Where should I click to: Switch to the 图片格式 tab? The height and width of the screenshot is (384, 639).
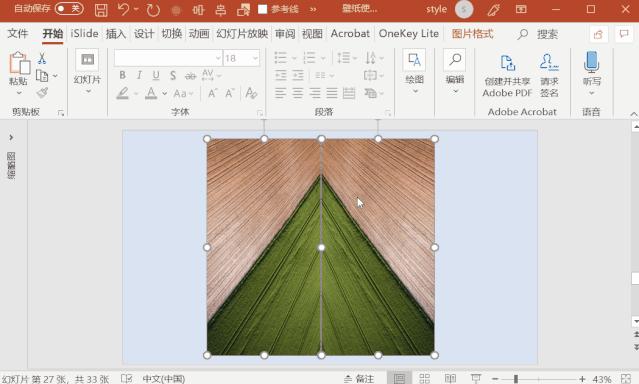click(x=472, y=33)
